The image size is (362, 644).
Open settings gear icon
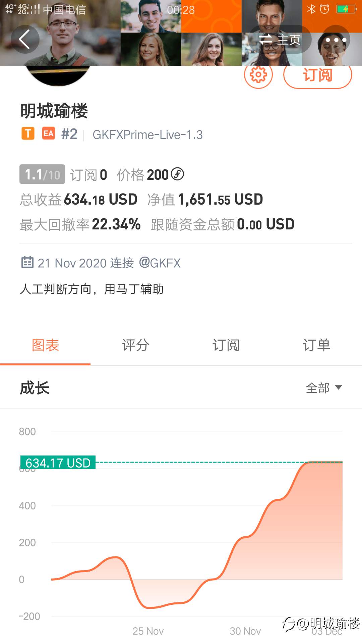[x=258, y=75]
